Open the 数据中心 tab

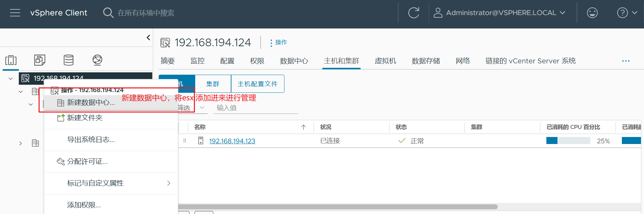click(x=294, y=61)
